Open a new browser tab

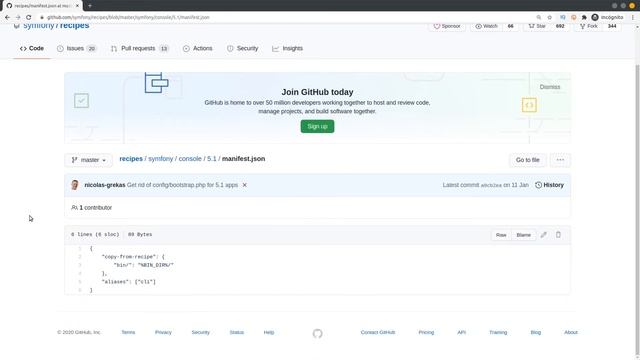tap(89, 6)
